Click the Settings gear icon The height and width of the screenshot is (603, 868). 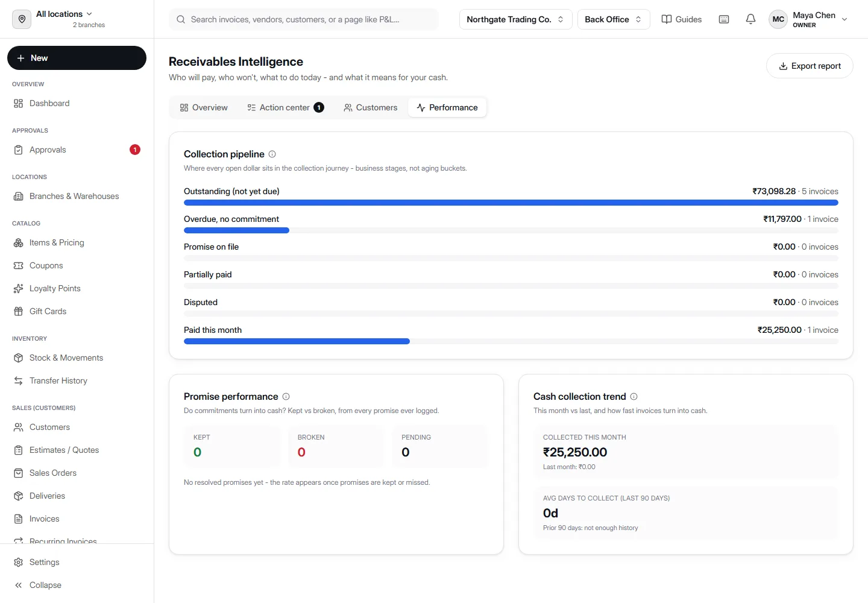point(19,563)
